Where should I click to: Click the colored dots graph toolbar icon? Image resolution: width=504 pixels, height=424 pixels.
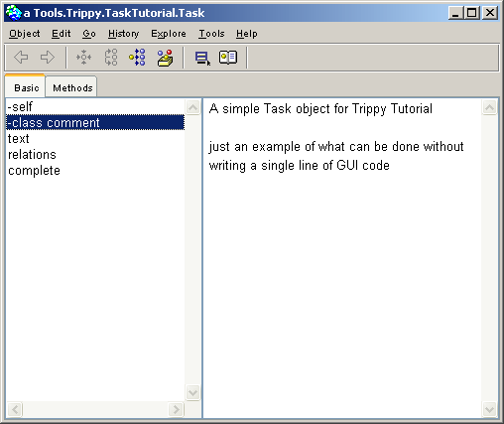pos(137,57)
